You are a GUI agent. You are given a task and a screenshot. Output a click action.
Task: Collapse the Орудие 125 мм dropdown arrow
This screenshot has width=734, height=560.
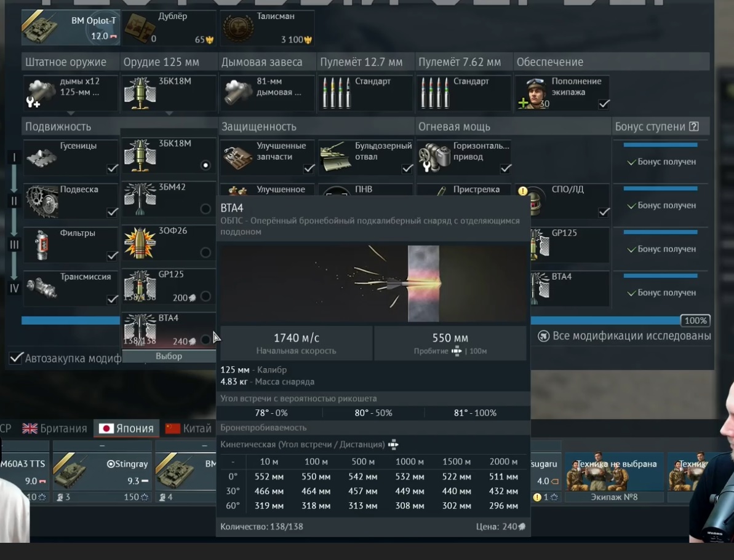169,113
